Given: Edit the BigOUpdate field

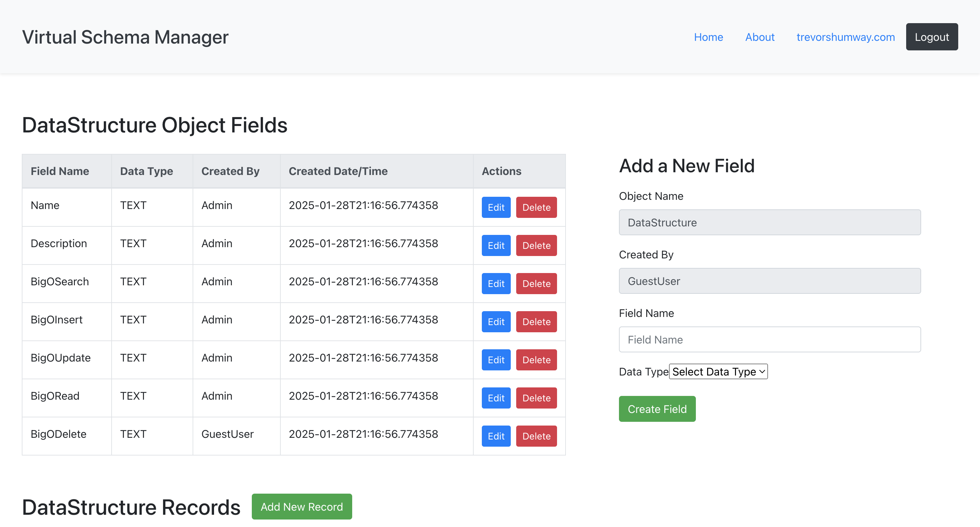Looking at the screenshot, I should 496,360.
